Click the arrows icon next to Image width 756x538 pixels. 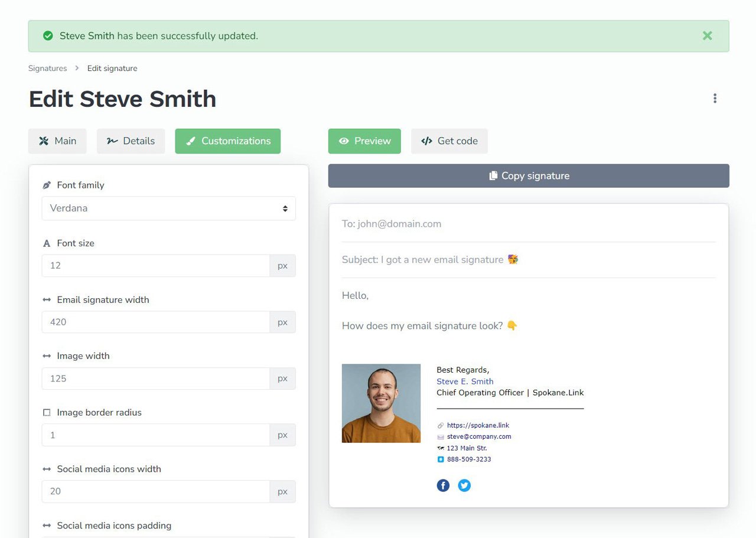(47, 356)
